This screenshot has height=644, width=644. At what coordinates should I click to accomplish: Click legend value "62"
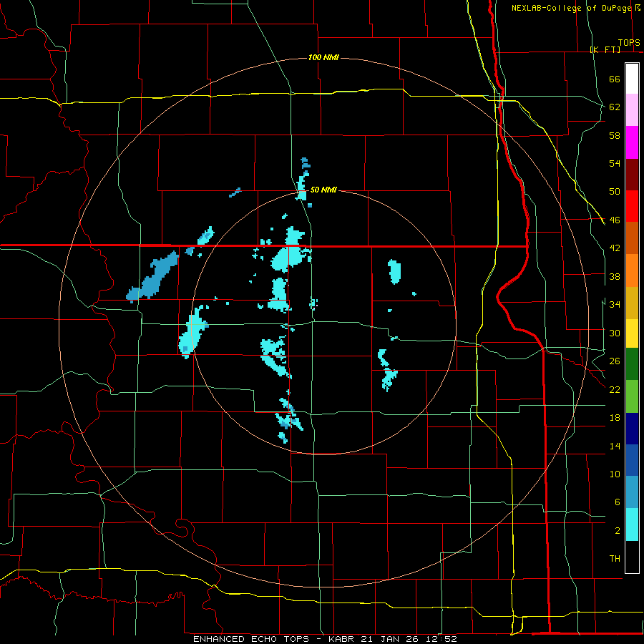pyautogui.click(x=615, y=107)
